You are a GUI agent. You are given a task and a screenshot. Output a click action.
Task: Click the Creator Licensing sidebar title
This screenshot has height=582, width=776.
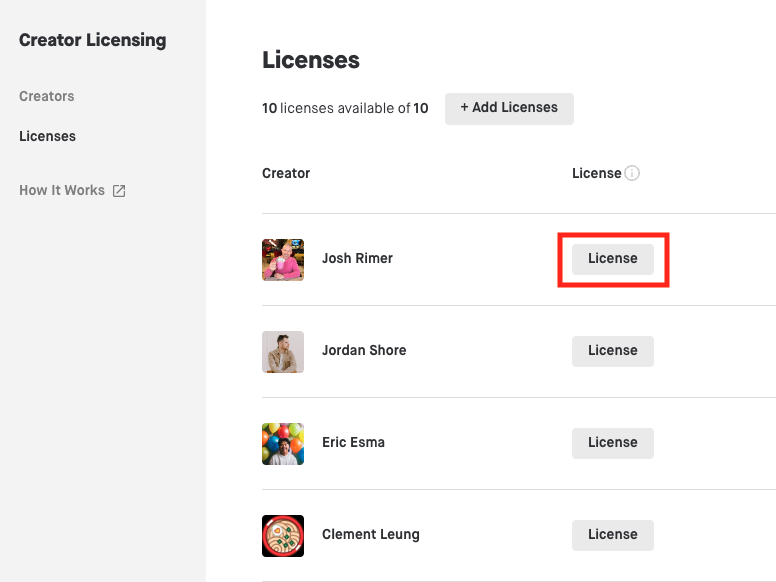click(x=93, y=40)
